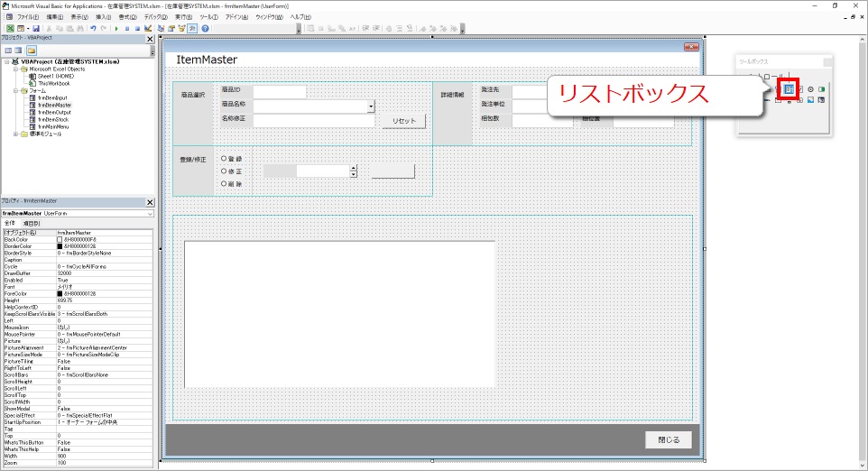Open VBA Help with blue question icon
Screen dimensions: 868x471
(x=205, y=28)
